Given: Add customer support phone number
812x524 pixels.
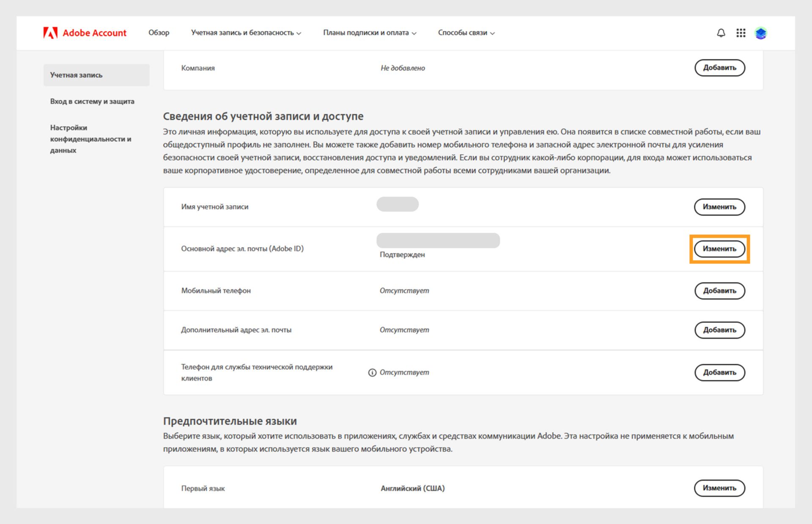Looking at the screenshot, I should [719, 373].
